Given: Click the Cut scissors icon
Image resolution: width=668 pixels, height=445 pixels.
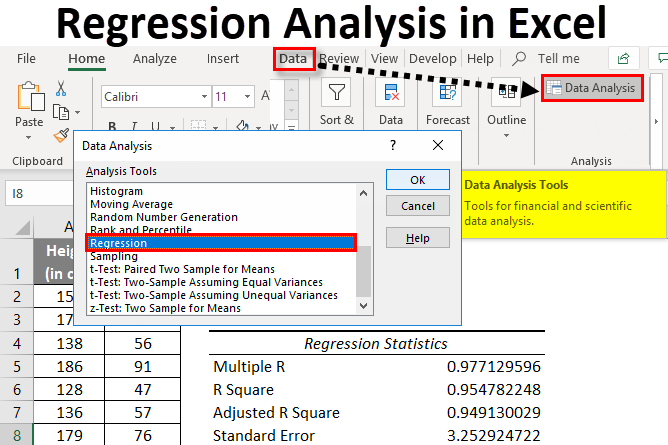Looking at the screenshot, I should coord(62,89).
